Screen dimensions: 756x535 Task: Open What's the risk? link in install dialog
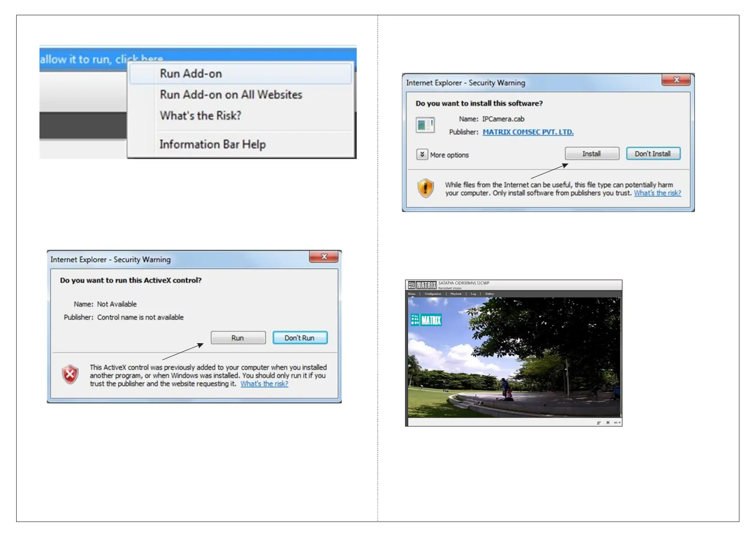coord(657,193)
